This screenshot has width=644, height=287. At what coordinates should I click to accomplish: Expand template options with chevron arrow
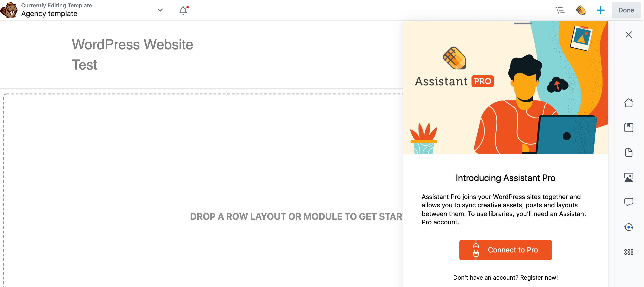pyautogui.click(x=160, y=10)
